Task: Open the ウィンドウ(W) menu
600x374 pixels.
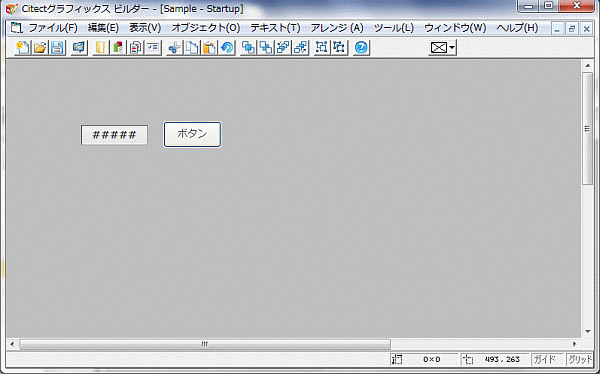Action: point(455,28)
